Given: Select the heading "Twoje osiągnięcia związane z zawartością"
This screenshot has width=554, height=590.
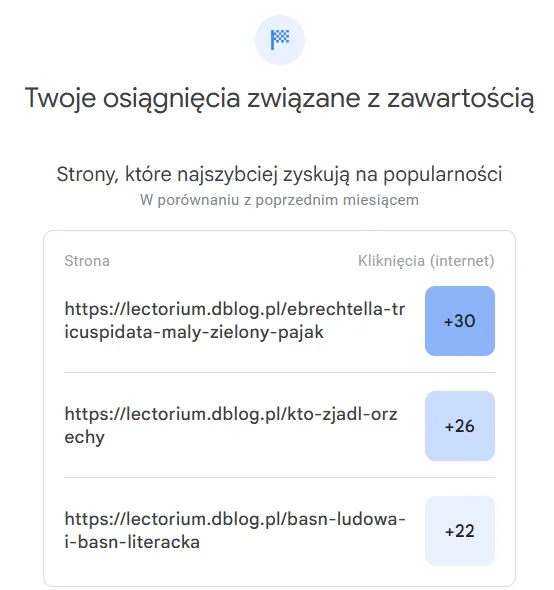Looking at the screenshot, I should tap(279, 99).
